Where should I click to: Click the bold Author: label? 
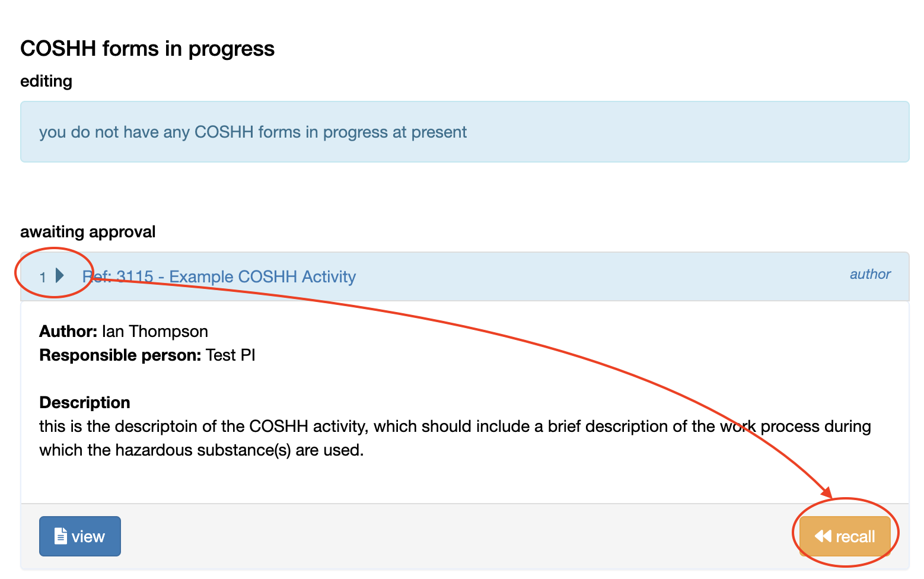[x=68, y=331]
